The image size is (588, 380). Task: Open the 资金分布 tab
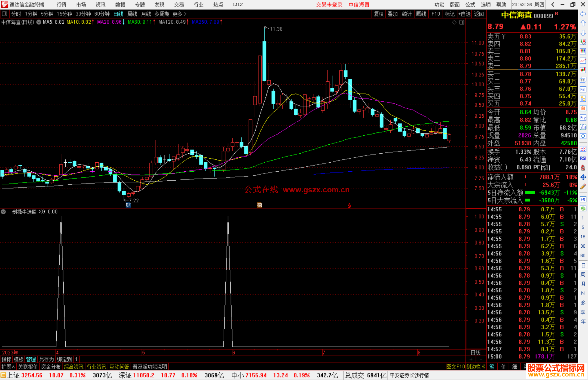pyautogui.click(x=51, y=367)
